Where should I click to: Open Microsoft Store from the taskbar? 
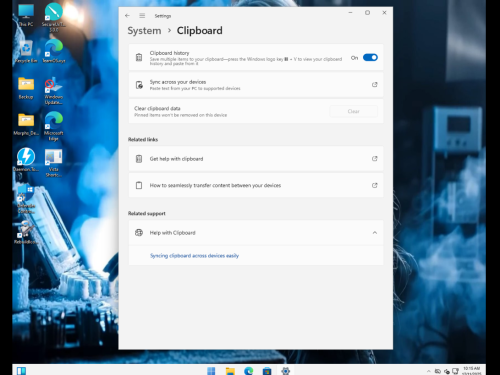267,371
